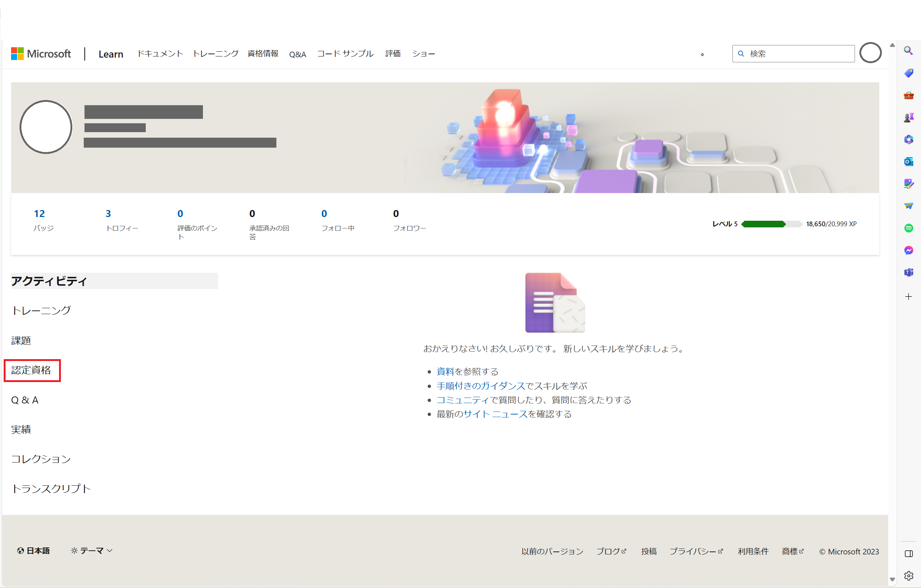Click the 検索 search input field

click(x=793, y=54)
